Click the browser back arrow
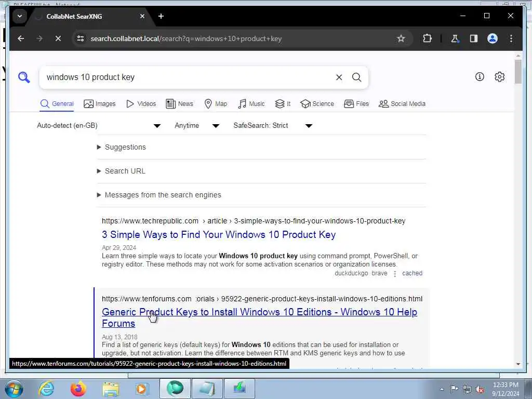 [21, 38]
